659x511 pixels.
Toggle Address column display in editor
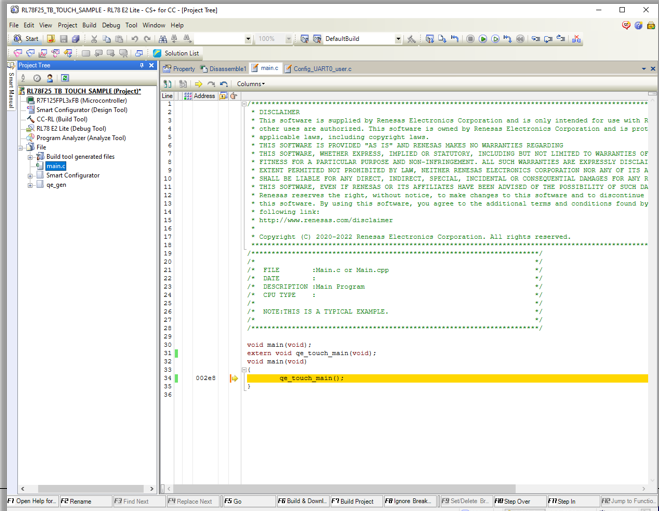(200, 96)
